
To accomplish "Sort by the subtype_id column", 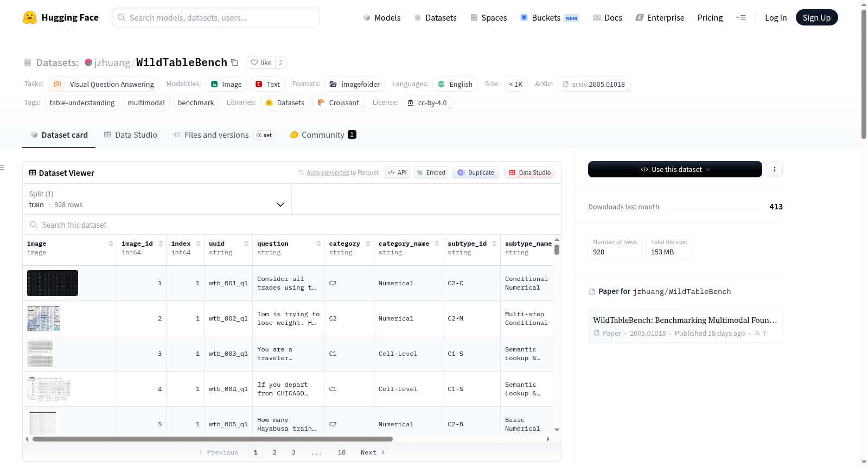I will [x=494, y=244].
